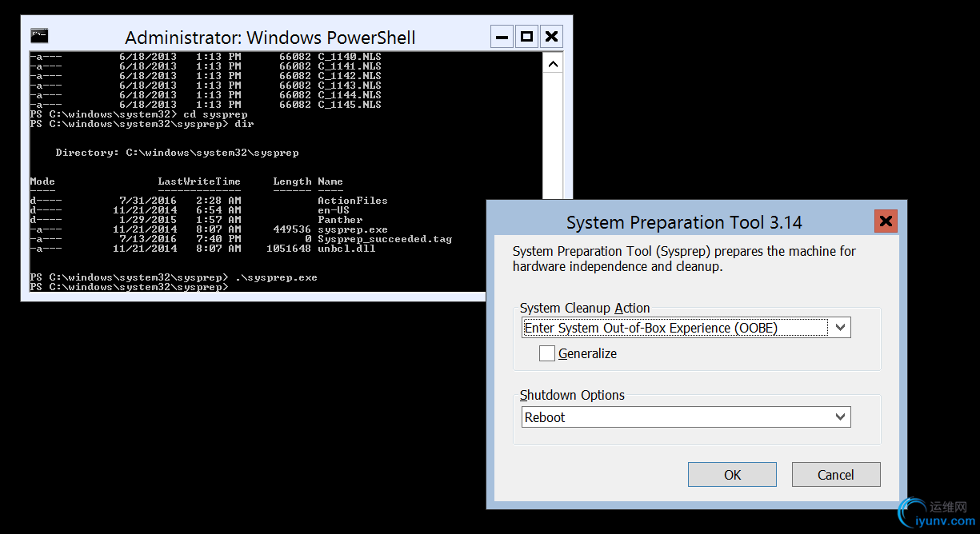Click the sysprep.exe file name in listing

click(x=353, y=229)
